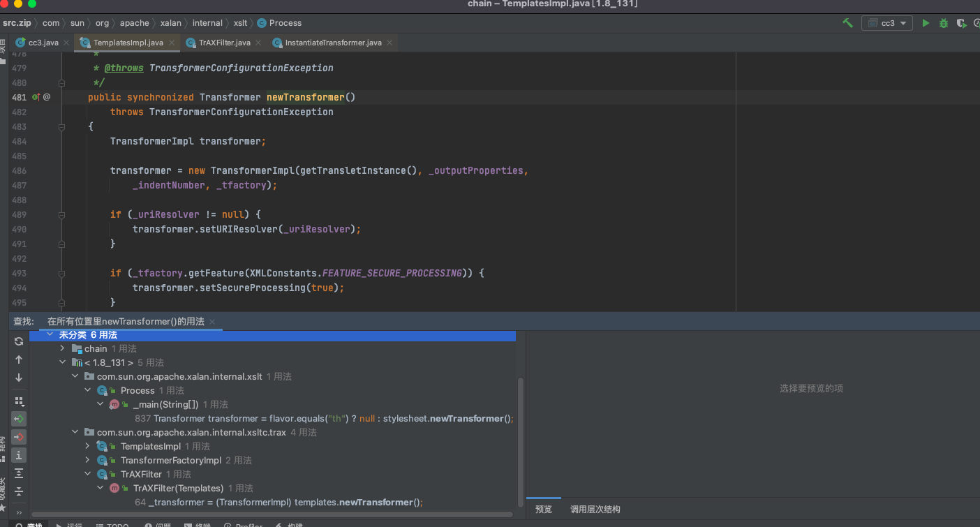980x527 pixels.
Task: Collapse the 未分类 6 用法 root node
Action: pos(50,335)
